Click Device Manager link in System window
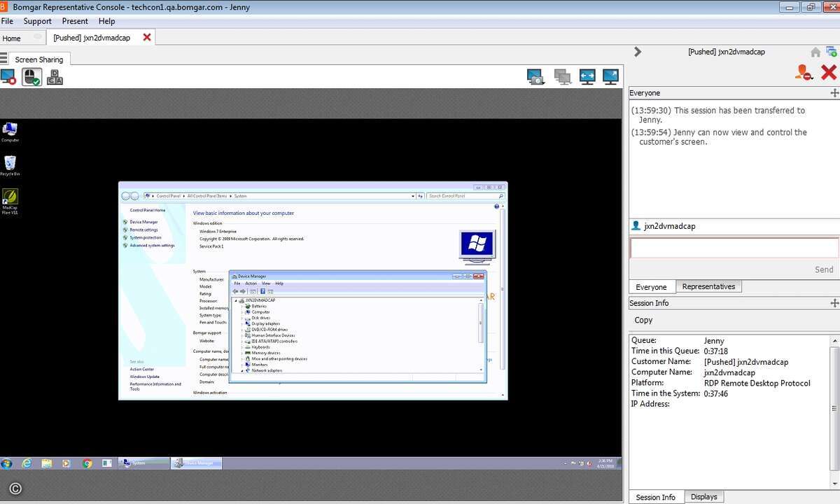This screenshot has width=840, height=504. click(x=143, y=222)
